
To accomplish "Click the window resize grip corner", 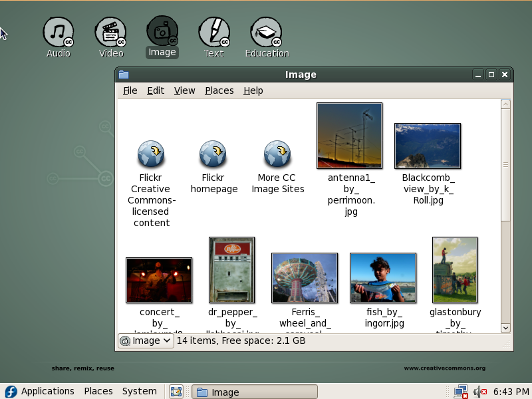I will [506, 344].
